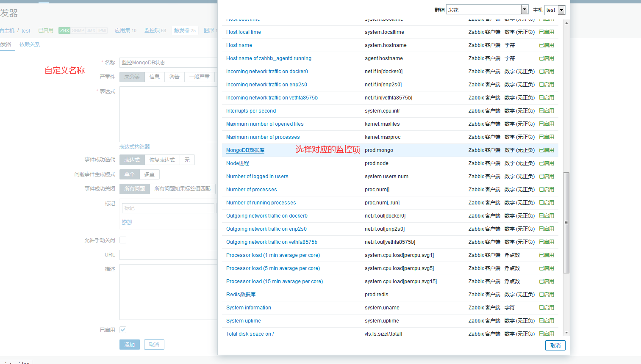Screen dimensions: 641x364
Task: Click into the URL input field
Action: point(169,255)
